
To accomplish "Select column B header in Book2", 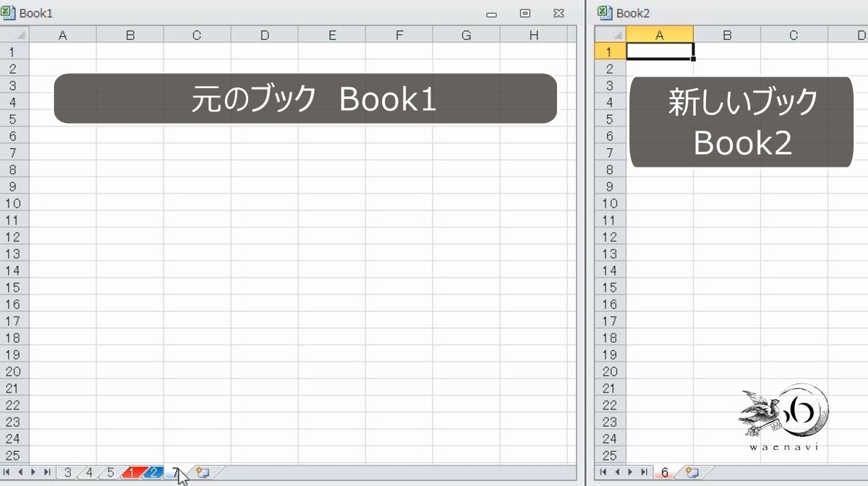I will (727, 35).
